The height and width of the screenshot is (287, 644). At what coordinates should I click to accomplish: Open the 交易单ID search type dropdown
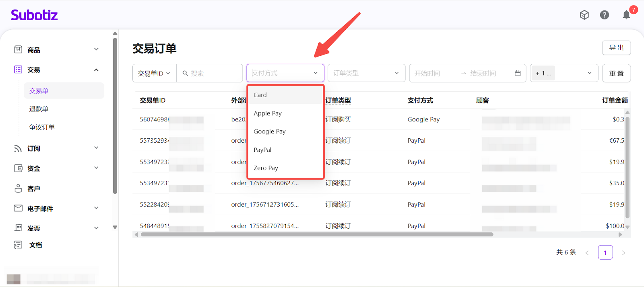coord(154,73)
